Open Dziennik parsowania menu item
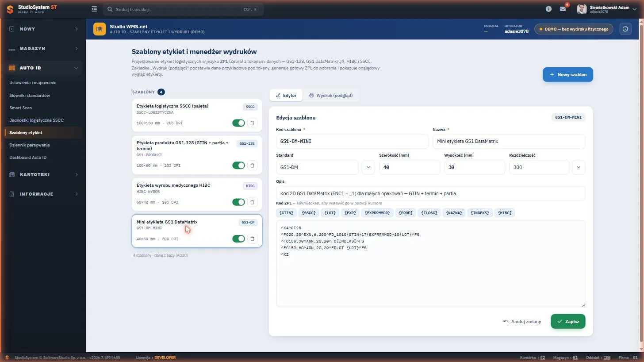 pos(30,145)
